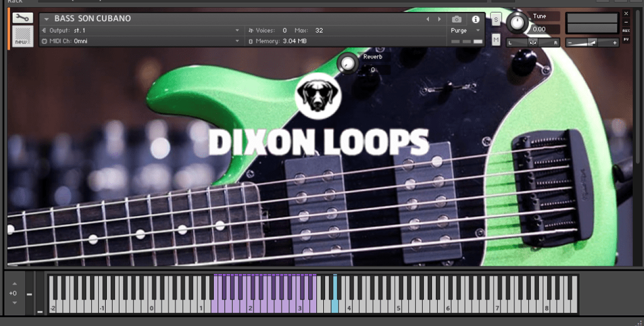Click the Reverb knob

coord(347,63)
